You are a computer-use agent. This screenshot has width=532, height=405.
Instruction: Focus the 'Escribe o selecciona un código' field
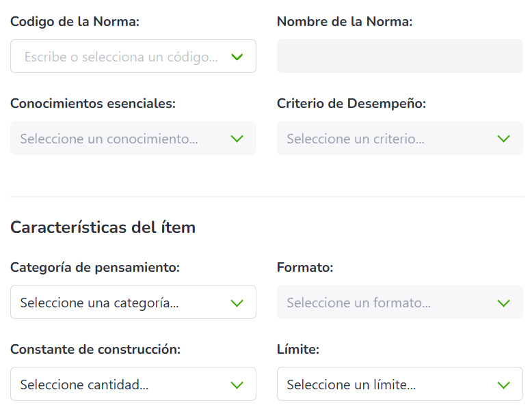click(x=120, y=57)
